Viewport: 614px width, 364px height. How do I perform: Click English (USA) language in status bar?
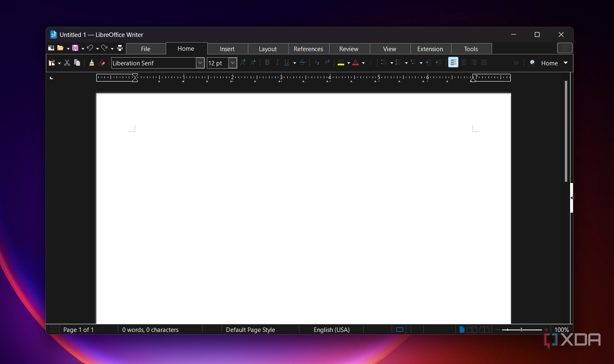pos(332,330)
